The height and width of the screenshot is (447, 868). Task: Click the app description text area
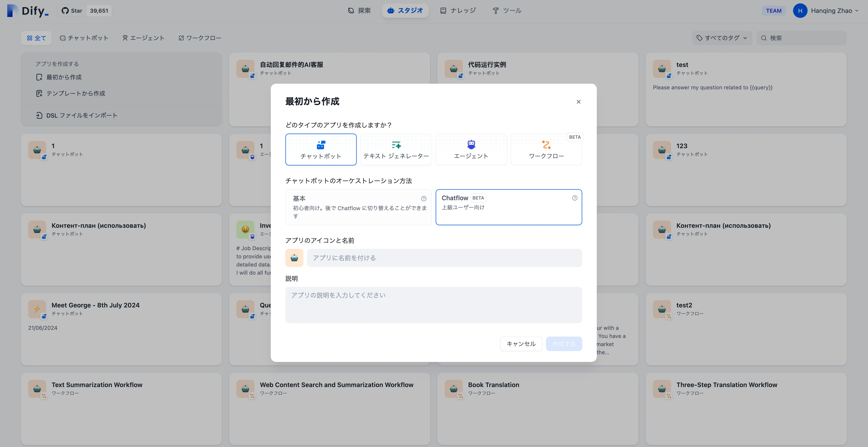(433, 305)
